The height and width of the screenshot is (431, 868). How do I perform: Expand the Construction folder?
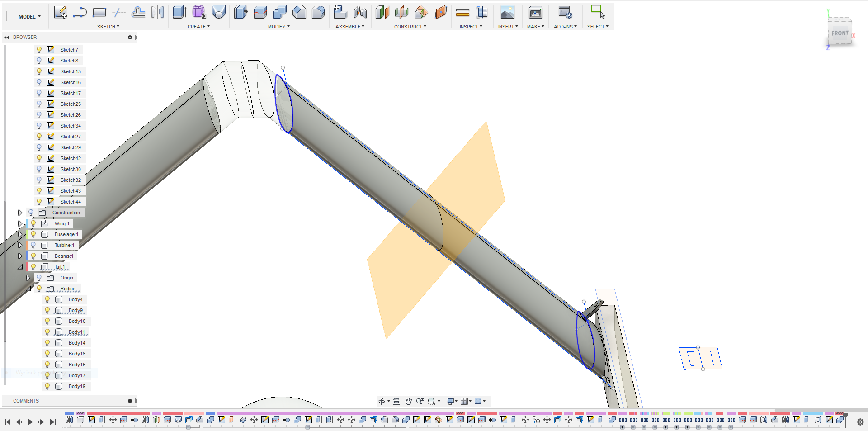tap(20, 213)
